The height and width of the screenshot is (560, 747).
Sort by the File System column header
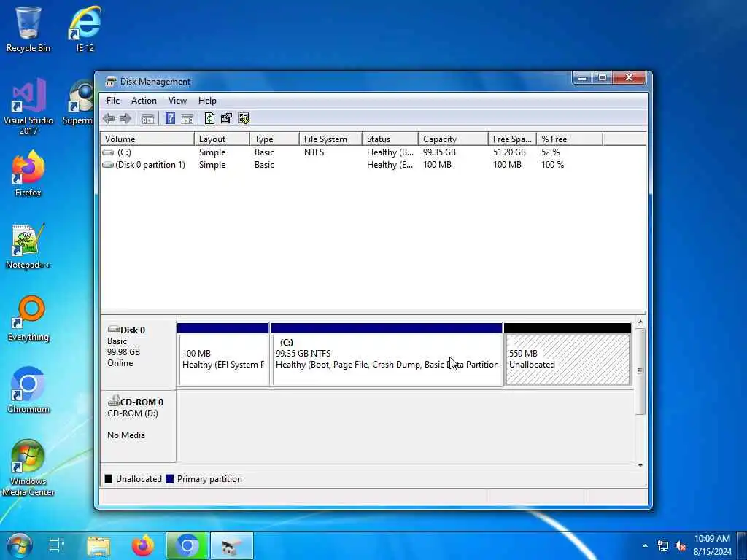(330, 139)
